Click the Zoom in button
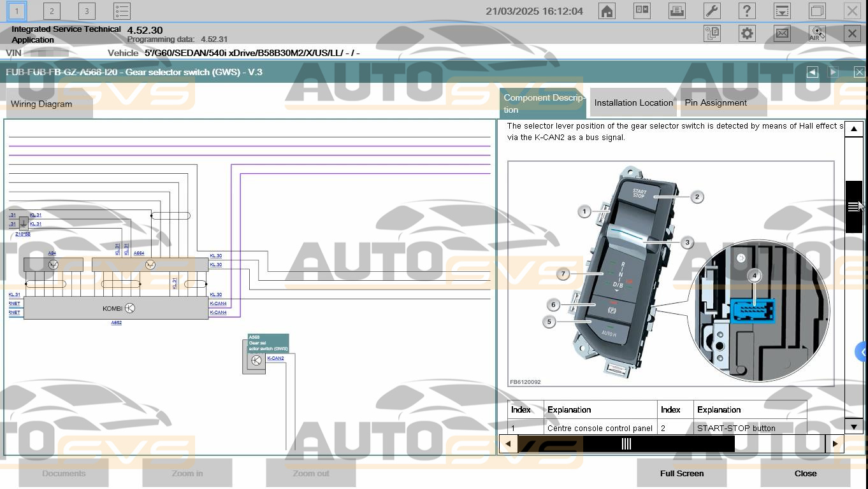The image size is (868, 489). point(187,473)
